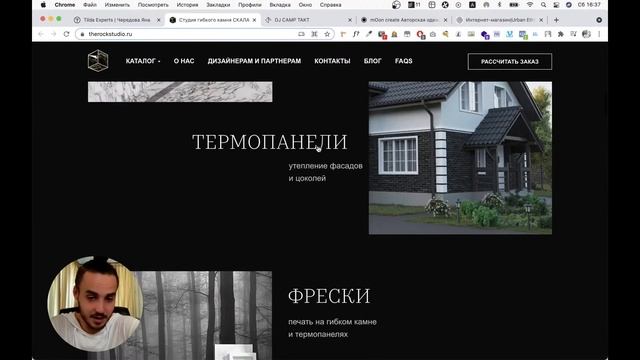The image size is (640, 360).
Task: Open the Справка menu
Action: click(331, 5)
